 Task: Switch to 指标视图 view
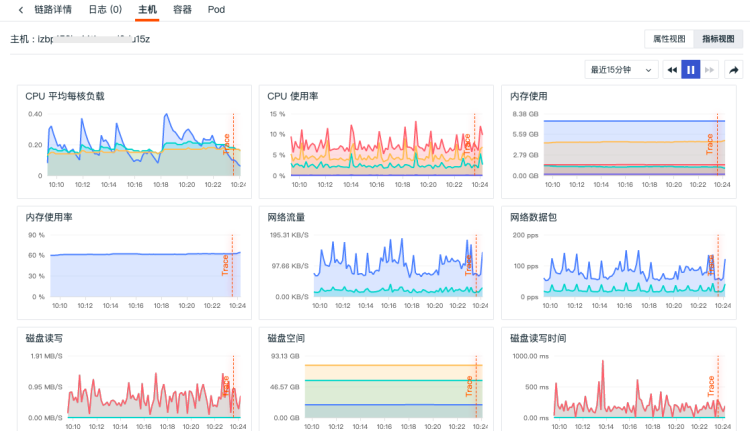717,39
